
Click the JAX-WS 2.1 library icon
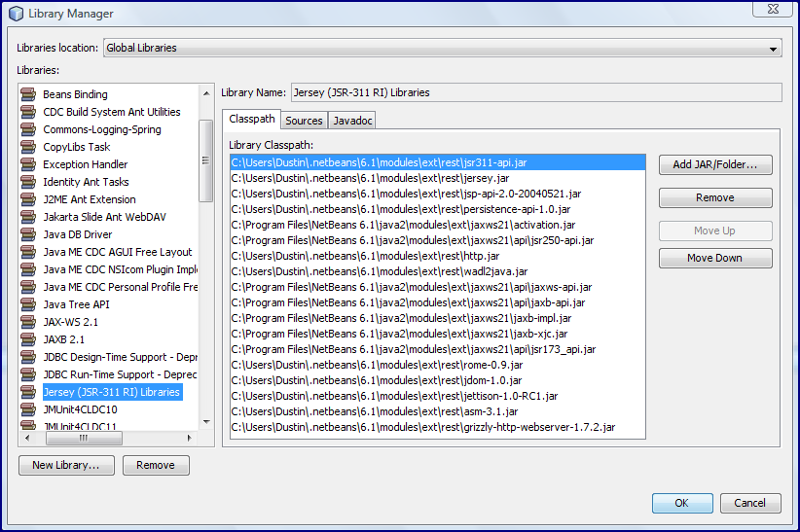(28, 322)
